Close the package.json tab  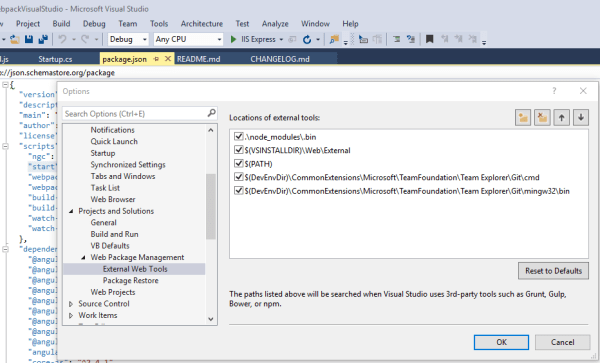168,59
